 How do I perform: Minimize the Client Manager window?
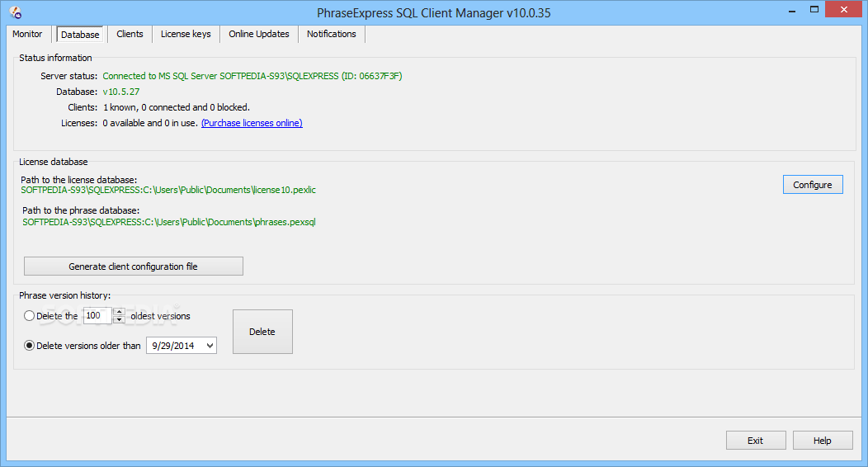tap(792, 10)
